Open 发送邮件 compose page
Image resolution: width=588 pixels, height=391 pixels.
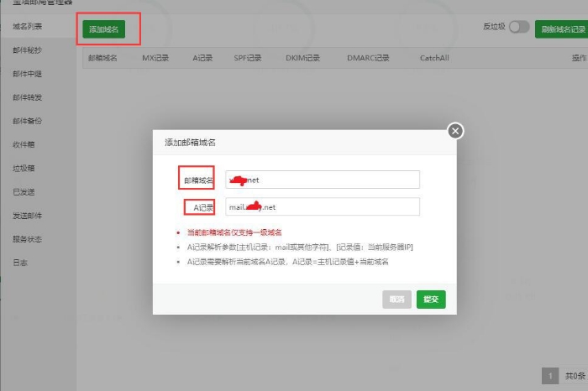(28, 216)
